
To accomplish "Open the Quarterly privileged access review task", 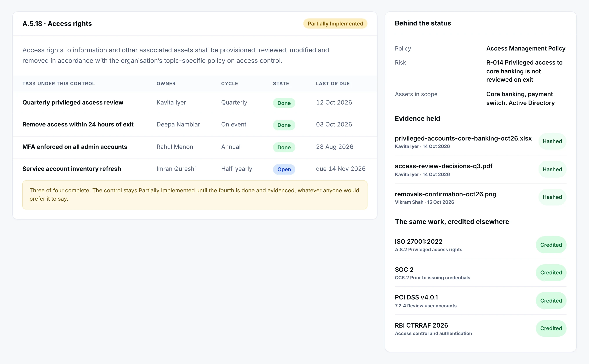I will coord(73,103).
